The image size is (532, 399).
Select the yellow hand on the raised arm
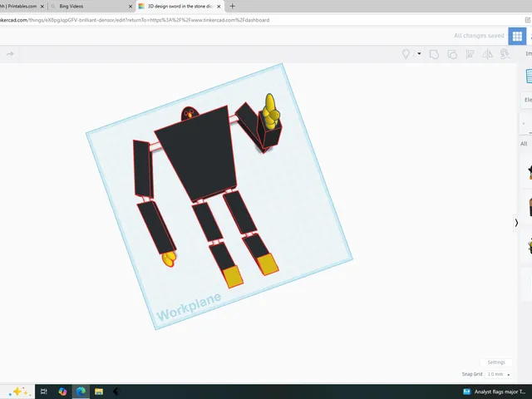coord(270,111)
